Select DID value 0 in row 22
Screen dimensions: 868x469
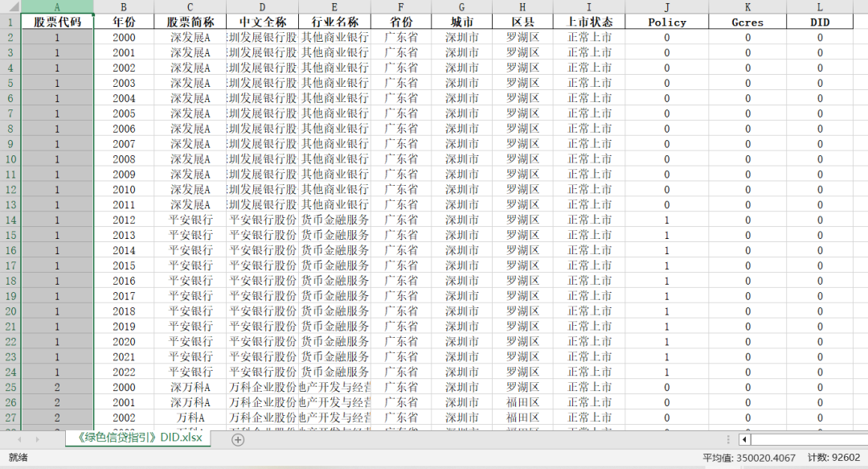pos(820,342)
